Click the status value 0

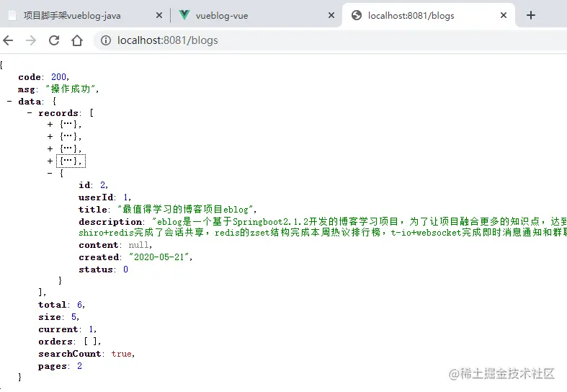click(x=125, y=269)
